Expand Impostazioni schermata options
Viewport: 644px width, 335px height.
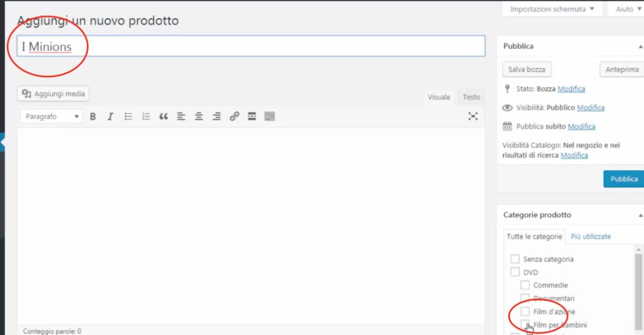[x=552, y=9]
